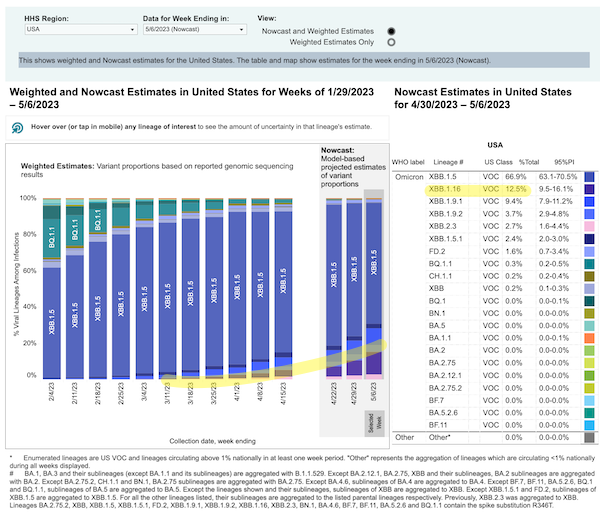Click the BF.11 light blue swatch

(x=589, y=425)
